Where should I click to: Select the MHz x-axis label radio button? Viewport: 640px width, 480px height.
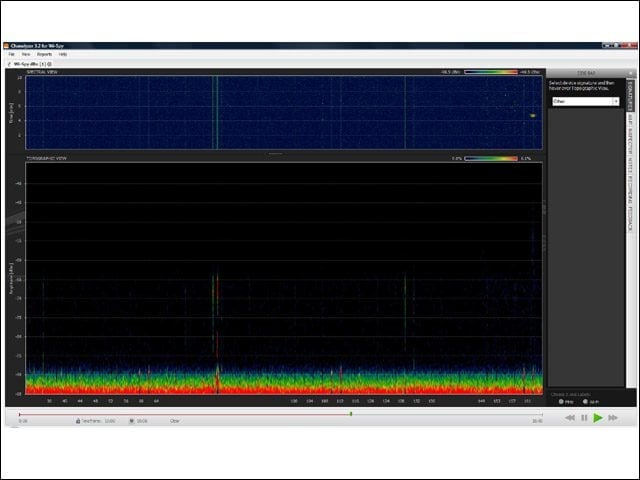(561, 402)
